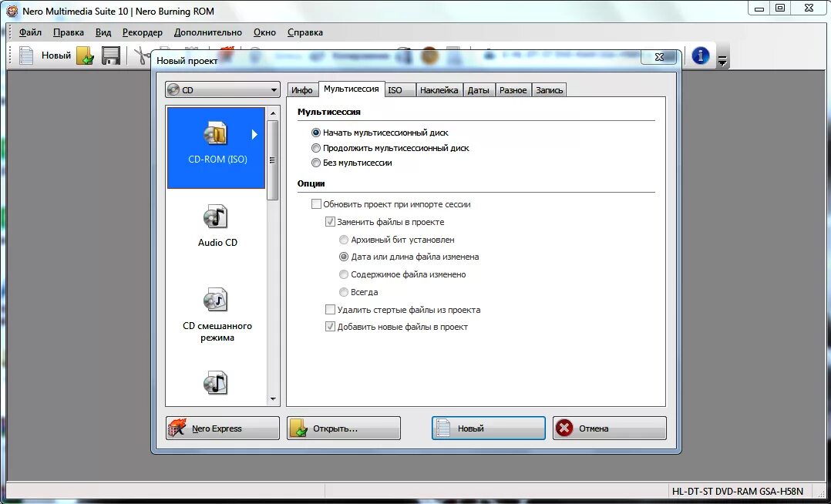Select the CD-ROM (ISO) project type icon
This screenshot has height=504, width=831.
click(x=216, y=133)
